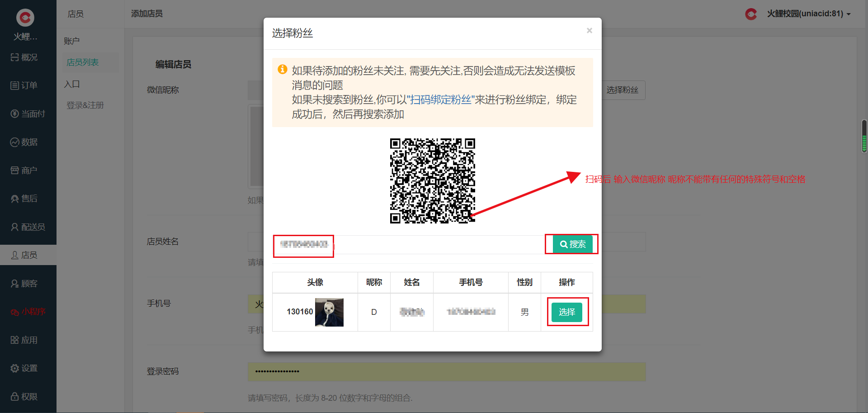Click the 编辑店员 heading

pos(173,65)
